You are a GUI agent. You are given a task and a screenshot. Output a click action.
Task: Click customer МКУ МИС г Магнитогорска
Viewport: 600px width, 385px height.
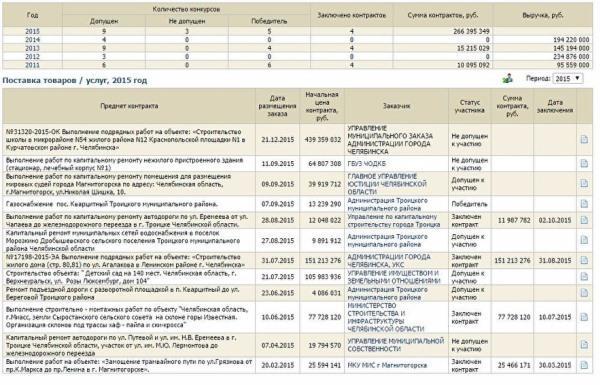pos(387,365)
